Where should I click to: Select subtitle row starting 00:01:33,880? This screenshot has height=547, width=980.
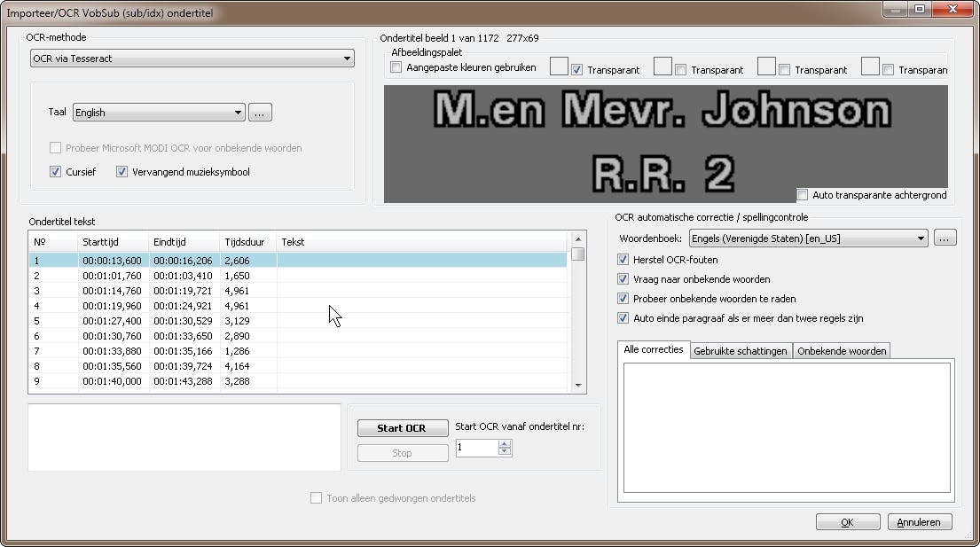pos(297,351)
